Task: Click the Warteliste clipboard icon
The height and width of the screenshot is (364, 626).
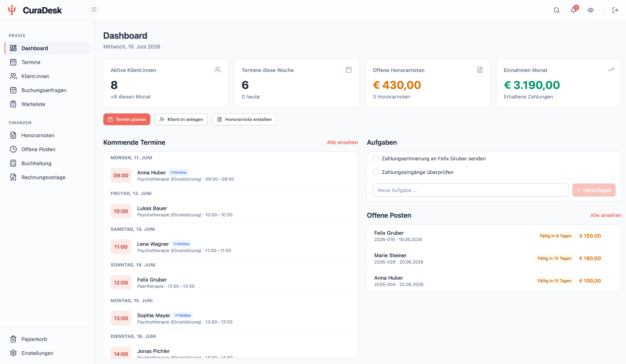Action: point(13,104)
